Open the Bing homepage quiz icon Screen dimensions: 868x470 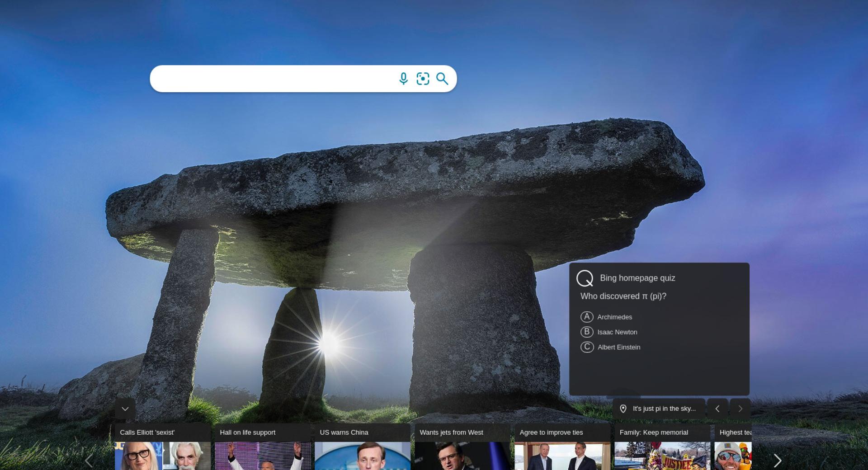[585, 278]
